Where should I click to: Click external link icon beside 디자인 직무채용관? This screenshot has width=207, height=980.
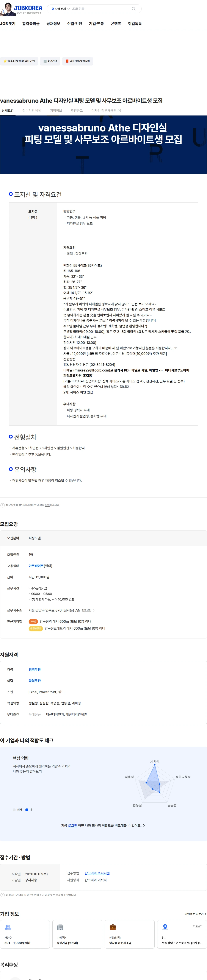(x=119, y=110)
